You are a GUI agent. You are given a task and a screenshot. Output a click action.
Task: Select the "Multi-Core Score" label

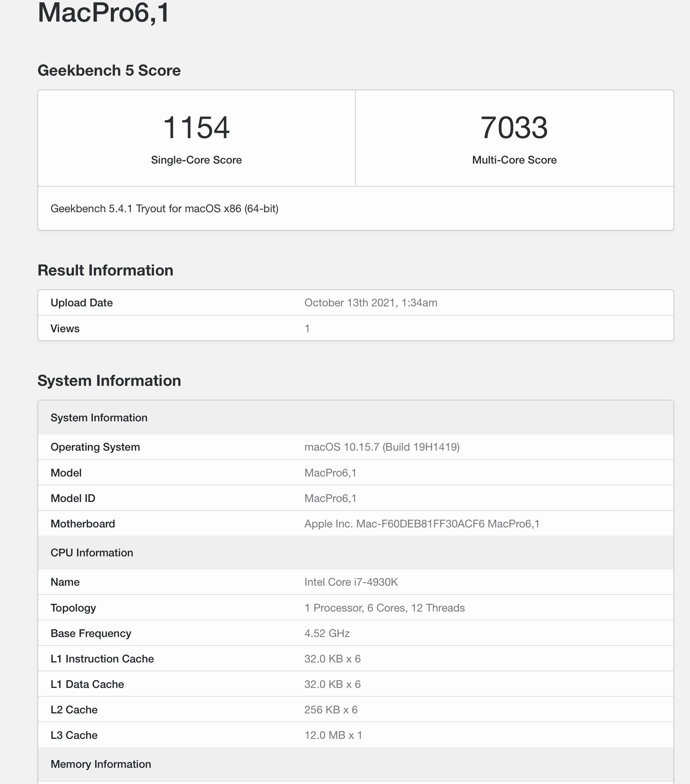(514, 160)
